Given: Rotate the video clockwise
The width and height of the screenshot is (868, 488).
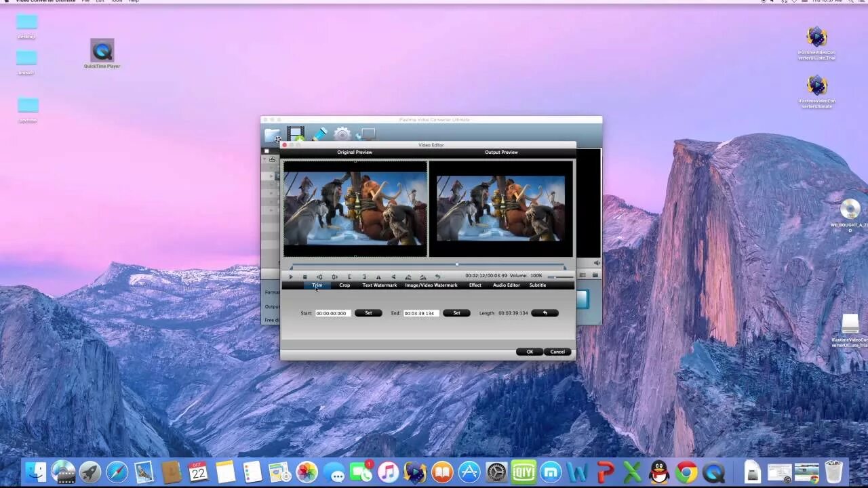Looking at the screenshot, I should point(422,277).
